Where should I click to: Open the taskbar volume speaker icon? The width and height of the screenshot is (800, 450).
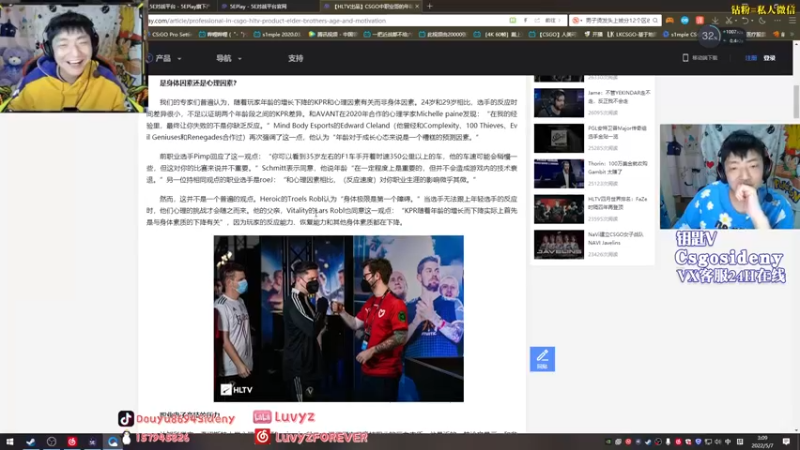click(x=718, y=442)
